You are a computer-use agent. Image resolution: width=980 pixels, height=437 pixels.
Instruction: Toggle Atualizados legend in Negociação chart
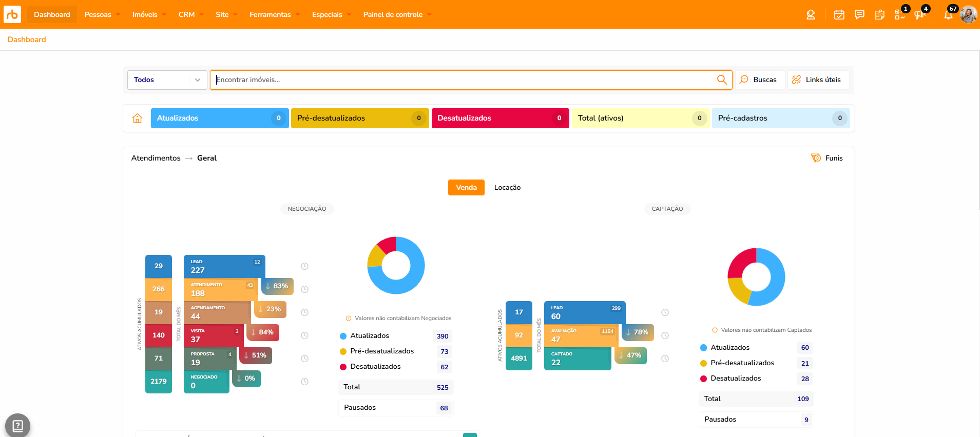coord(369,336)
